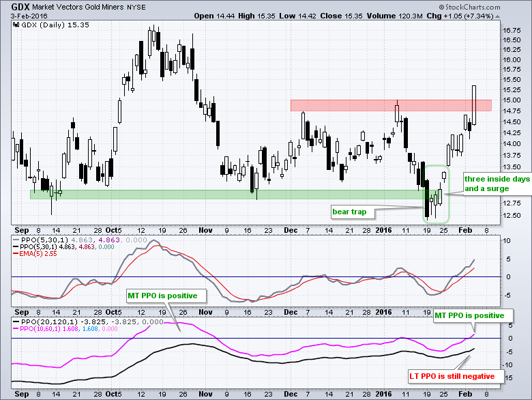Click the 'MT PPO is positive' callout near February
The width and height of the screenshot is (532, 400).
coord(473,315)
